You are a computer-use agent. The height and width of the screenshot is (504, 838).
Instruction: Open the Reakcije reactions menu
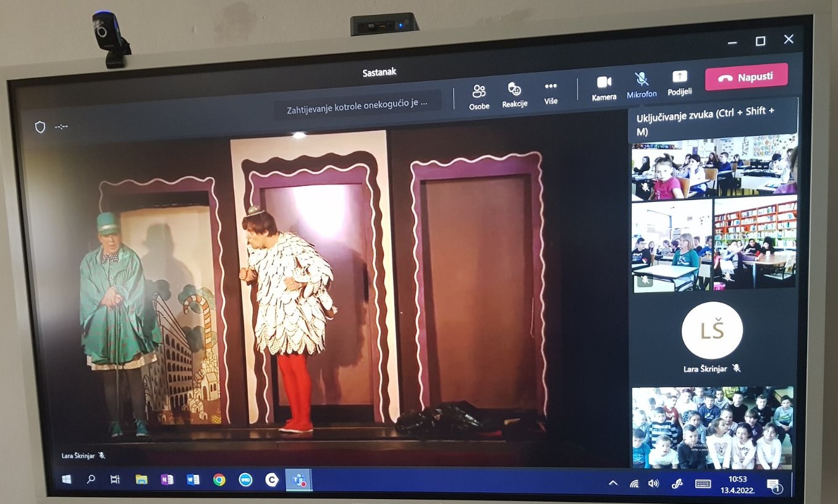click(514, 95)
